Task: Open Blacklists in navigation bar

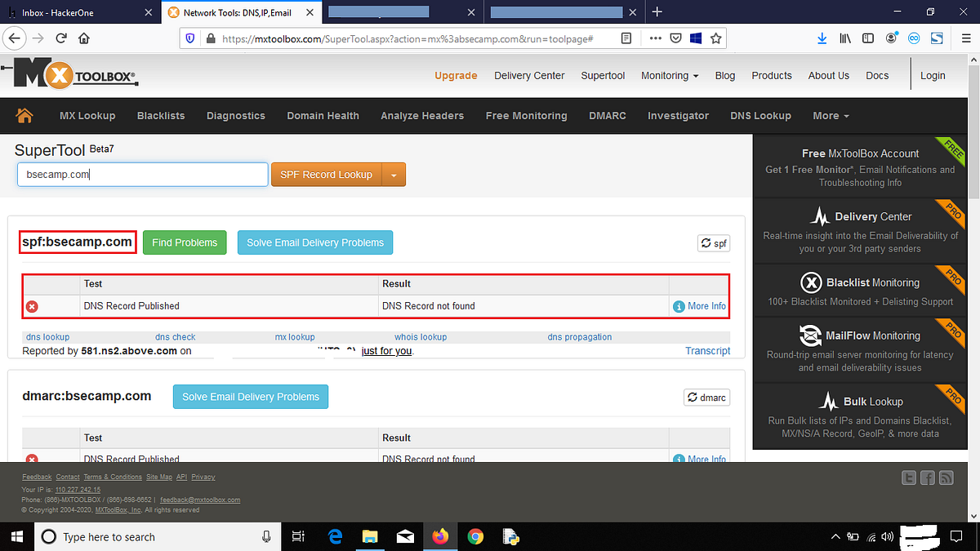Action: (161, 115)
